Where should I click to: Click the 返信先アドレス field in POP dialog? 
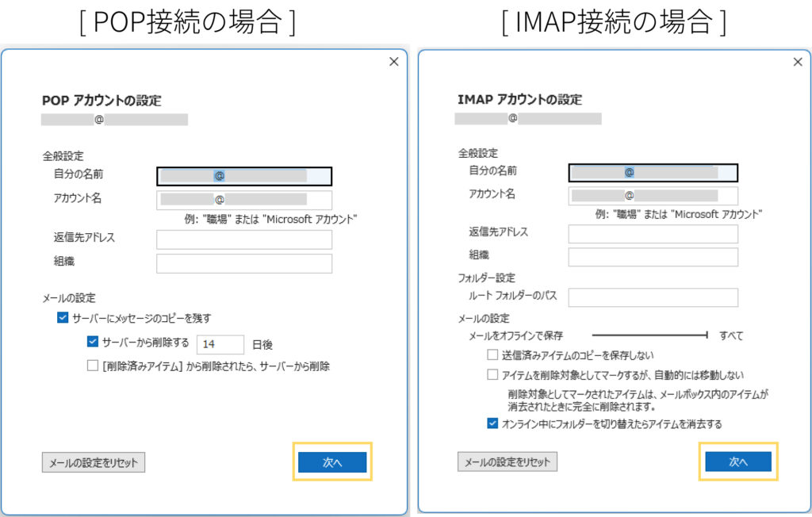[x=244, y=239]
